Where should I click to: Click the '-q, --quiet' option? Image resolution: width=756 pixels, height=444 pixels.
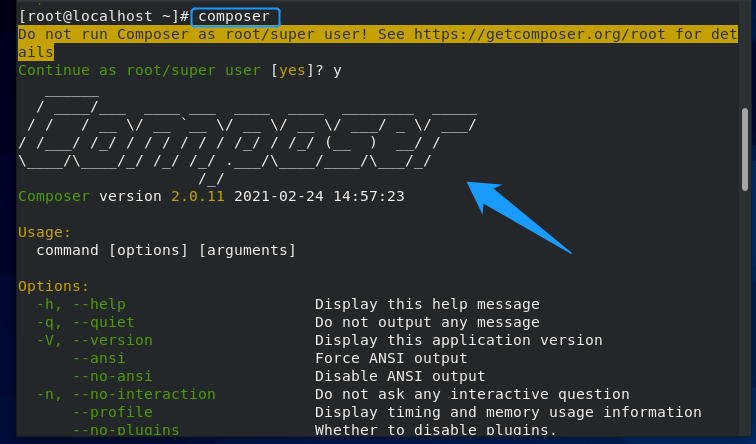click(85, 323)
